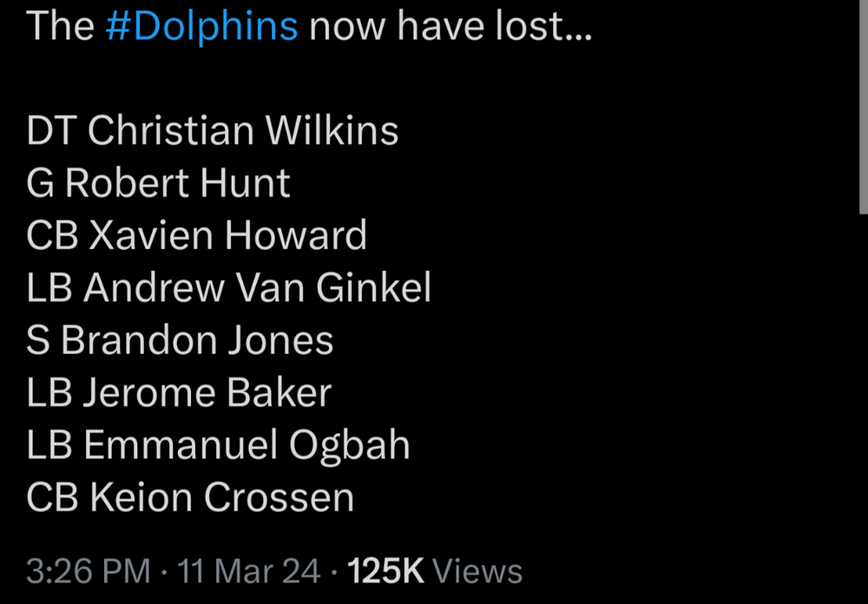Select the S Brandon Jones line
The width and height of the screenshot is (868, 604).
pyautogui.click(x=180, y=340)
